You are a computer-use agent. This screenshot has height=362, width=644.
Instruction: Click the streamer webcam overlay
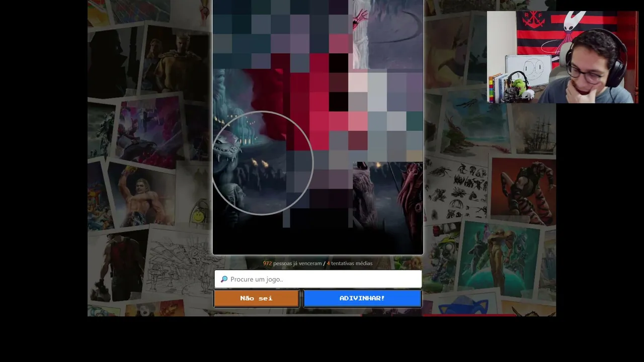(x=562, y=57)
